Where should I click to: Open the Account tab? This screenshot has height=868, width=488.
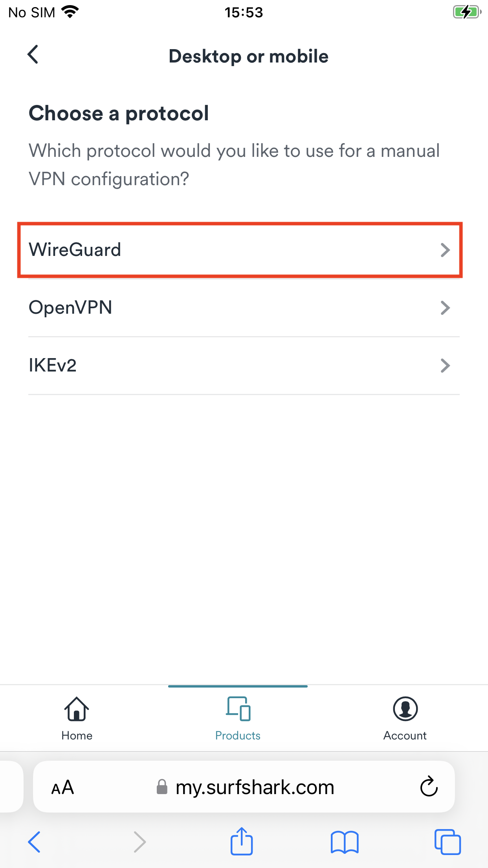pos(405,718)
